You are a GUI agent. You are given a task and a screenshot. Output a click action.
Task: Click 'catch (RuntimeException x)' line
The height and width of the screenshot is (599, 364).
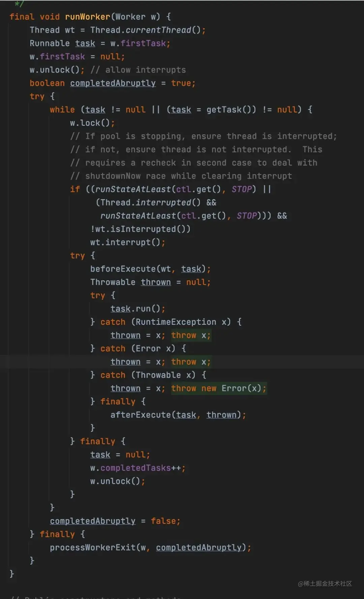coord(166,322)
